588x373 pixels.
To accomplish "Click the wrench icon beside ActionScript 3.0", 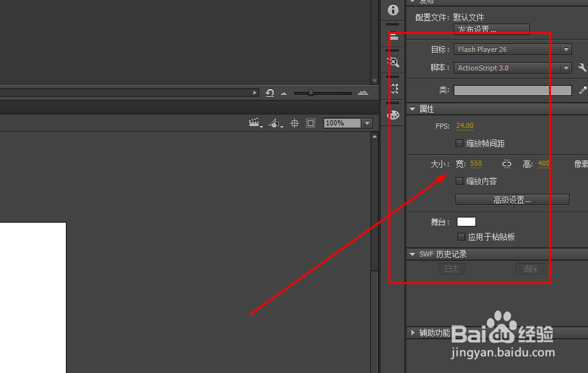I will [x=582, y=67].
